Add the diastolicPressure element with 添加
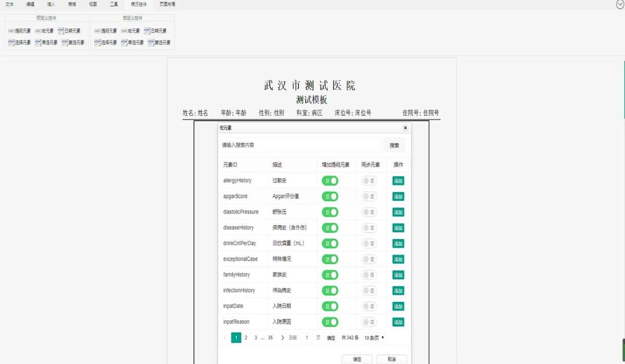Screen dimensions: 625x364 (398, 212)
